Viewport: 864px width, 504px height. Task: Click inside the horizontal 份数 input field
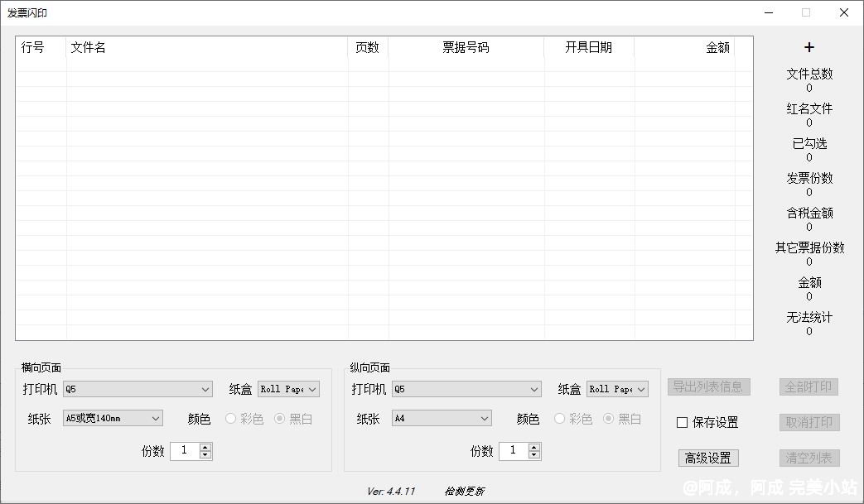point(184,451)
